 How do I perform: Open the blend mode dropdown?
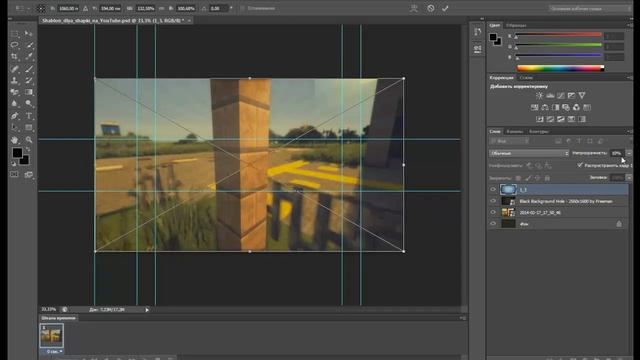click(529, 153)
